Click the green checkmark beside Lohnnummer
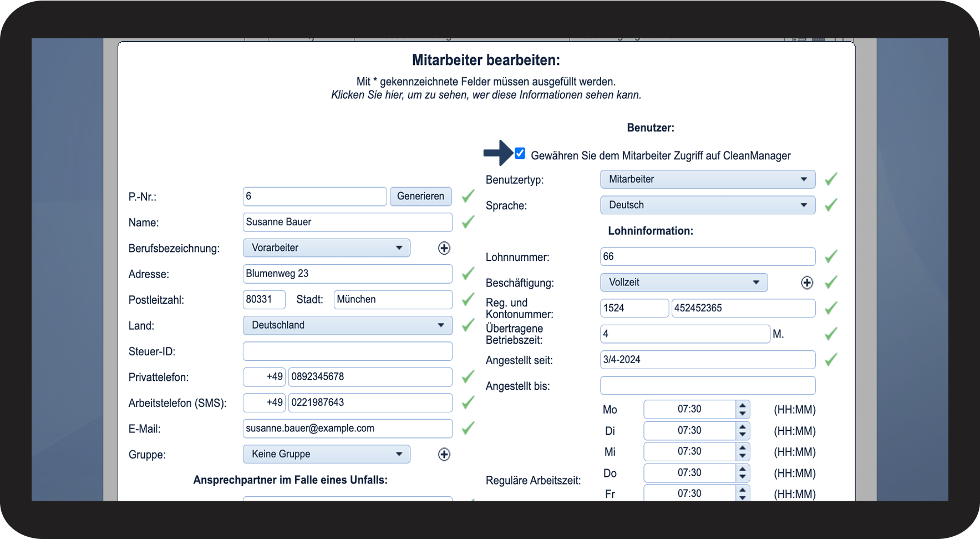 pos(831,256)
